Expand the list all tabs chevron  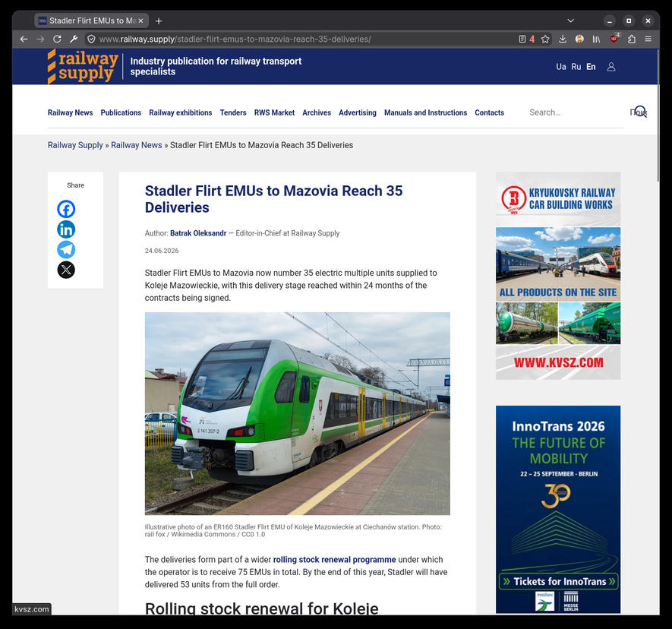pos(570,21)
